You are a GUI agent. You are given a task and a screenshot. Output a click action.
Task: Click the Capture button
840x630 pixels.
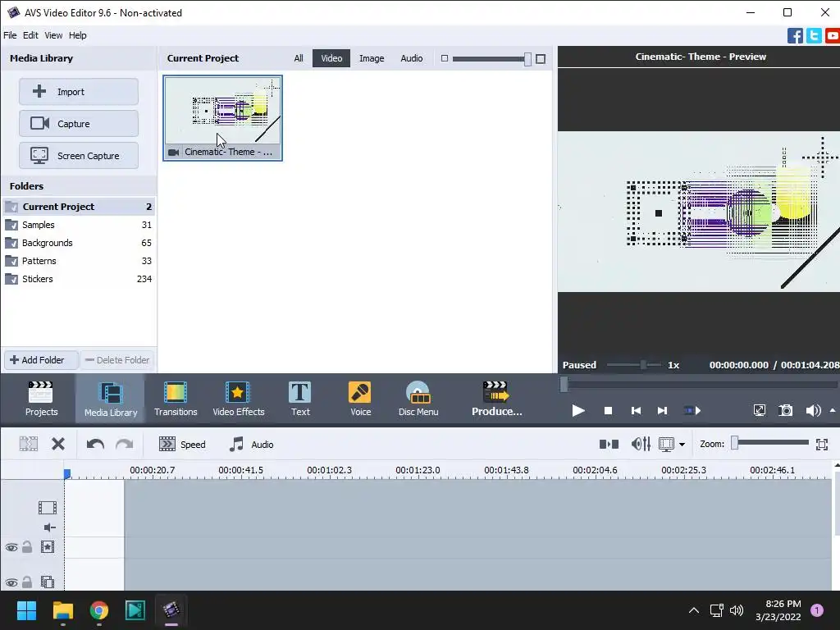(79, 124)
